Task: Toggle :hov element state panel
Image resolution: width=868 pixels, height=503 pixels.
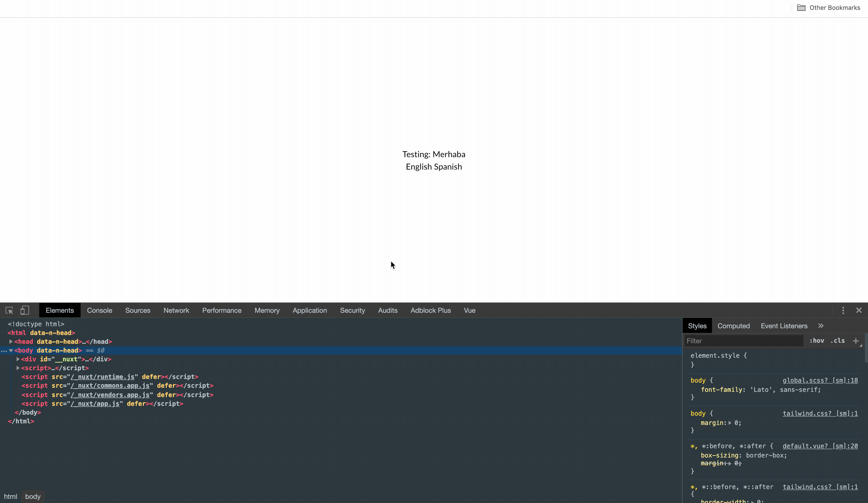Action: [x=817, y=341]
